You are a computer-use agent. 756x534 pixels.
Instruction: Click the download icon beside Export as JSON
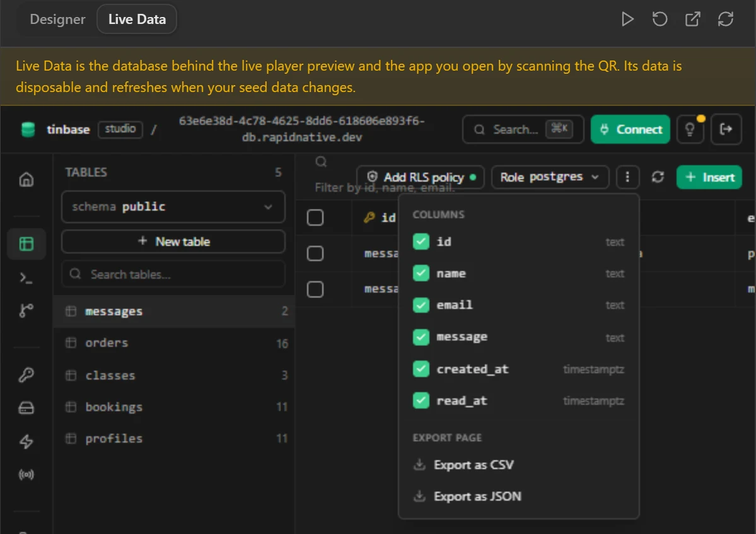tap(419, 496)
